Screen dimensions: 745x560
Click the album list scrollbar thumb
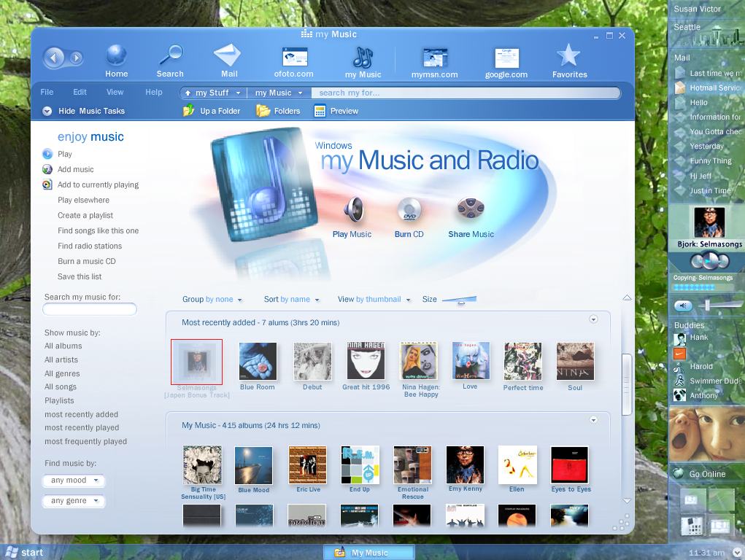tap(628, 384)
